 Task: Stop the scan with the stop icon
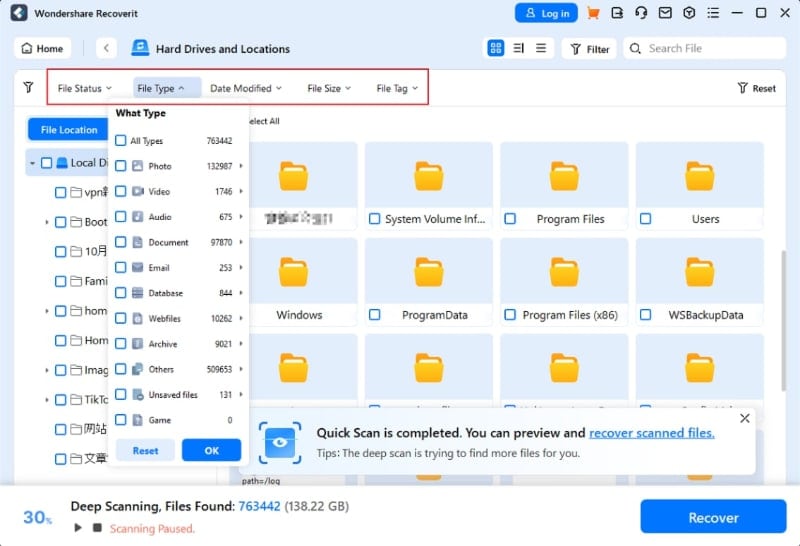point(97,527)
